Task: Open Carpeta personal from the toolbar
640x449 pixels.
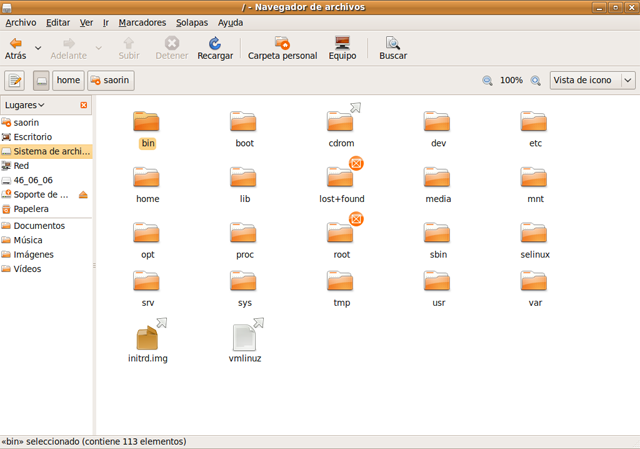Action: pyautogui.click(x=282, y=44)
